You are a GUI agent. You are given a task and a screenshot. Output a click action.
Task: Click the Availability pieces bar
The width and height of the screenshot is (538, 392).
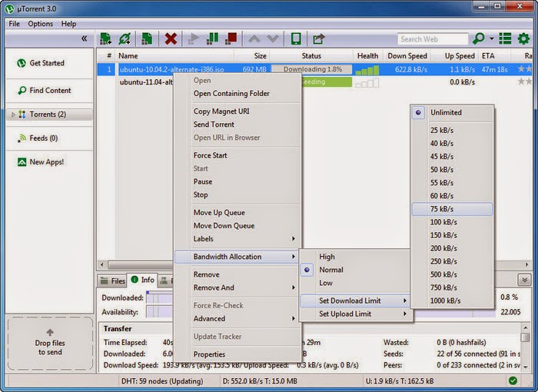[160, 312]
